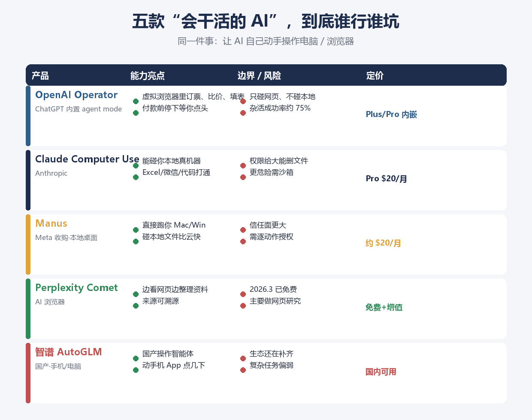Click green bullet beside 国产操作智能体

[x=136, y=358]
